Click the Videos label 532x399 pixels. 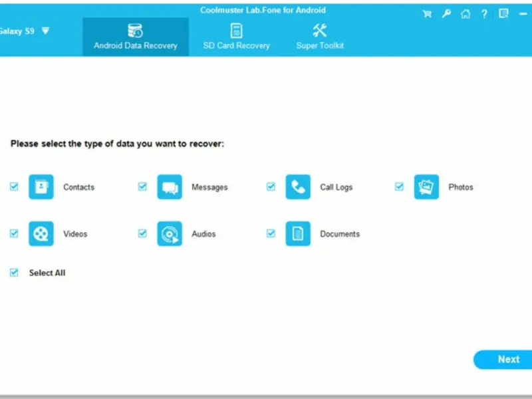[x=75, y=234]
